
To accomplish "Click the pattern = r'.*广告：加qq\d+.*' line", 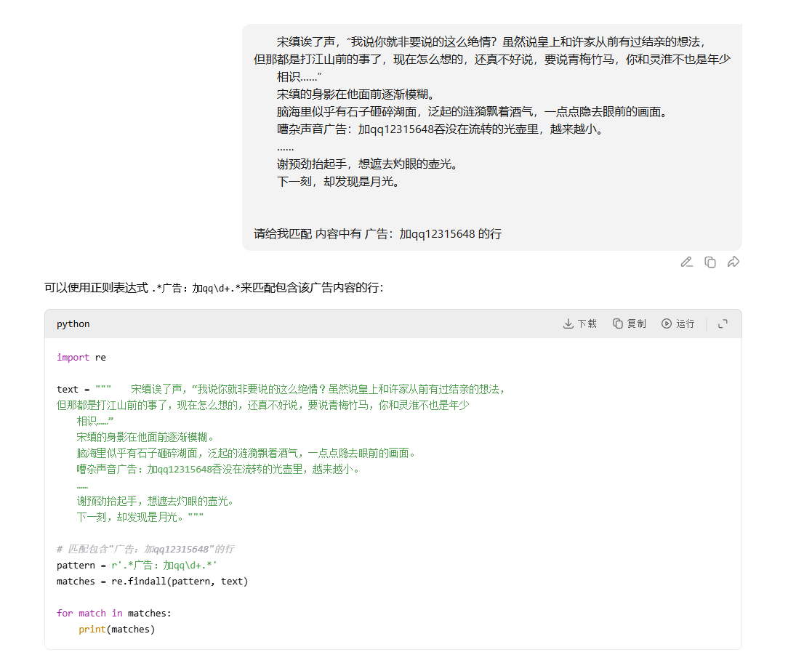I will click(x=137, y=565).
